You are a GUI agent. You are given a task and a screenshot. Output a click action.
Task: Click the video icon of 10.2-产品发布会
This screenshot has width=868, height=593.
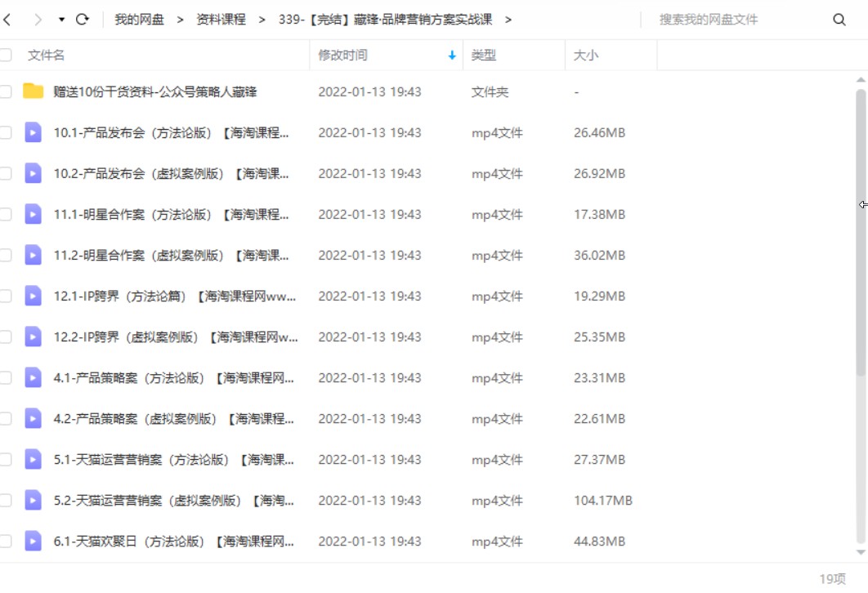pos(34,174)
